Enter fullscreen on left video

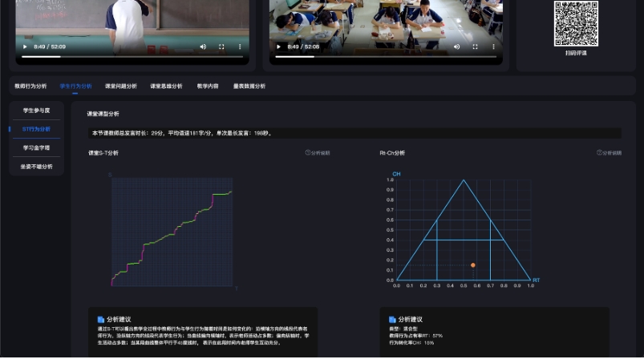221,47
